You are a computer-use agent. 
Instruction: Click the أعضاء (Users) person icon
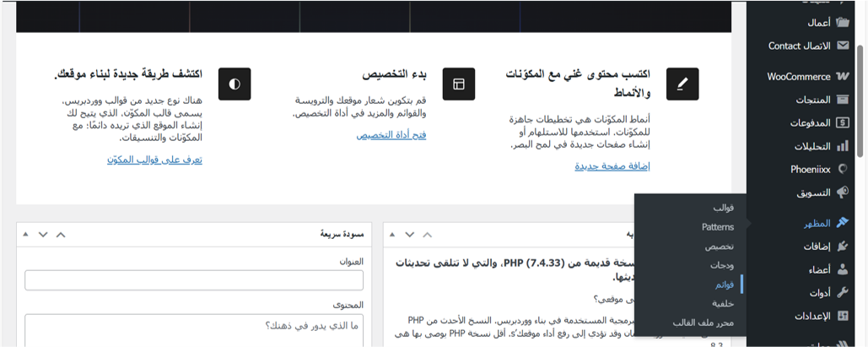842,269
